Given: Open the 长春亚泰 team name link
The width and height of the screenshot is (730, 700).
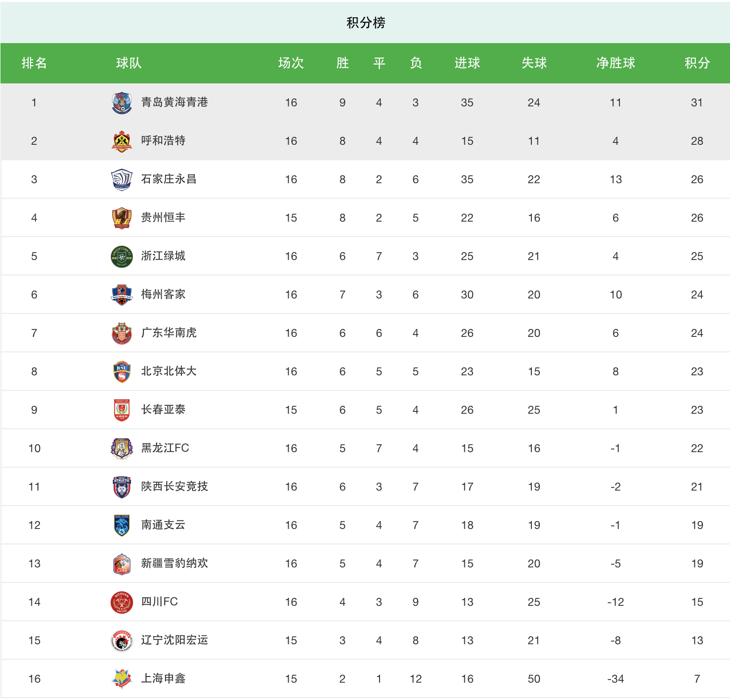Looking at the screenshot, I should coord(164,410).
